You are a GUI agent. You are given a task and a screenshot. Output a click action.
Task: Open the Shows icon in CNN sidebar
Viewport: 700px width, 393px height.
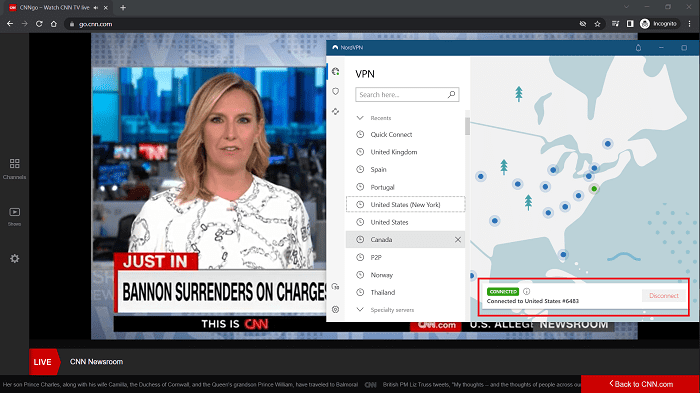point(14,212)
